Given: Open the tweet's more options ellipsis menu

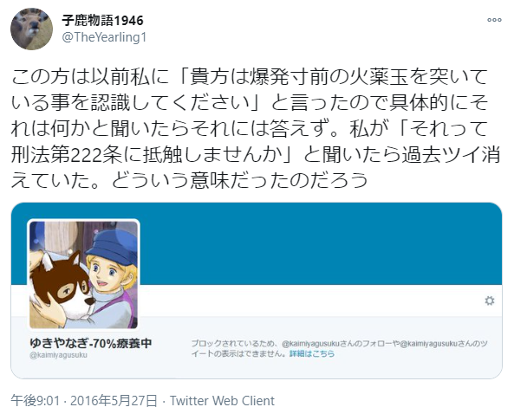Looking at the screenshot, I should point(494,20).
